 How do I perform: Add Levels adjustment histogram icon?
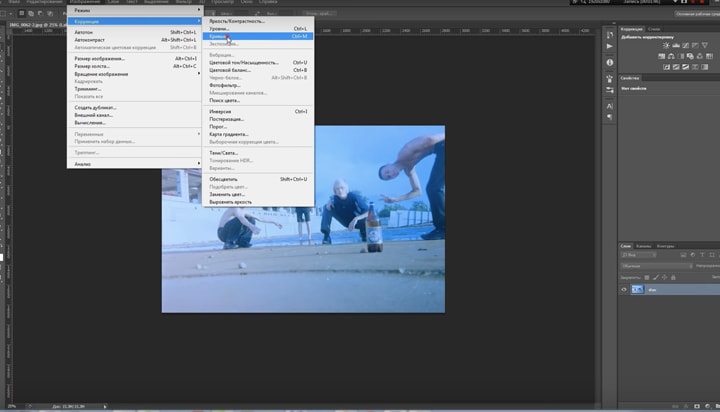pos(676,45)
